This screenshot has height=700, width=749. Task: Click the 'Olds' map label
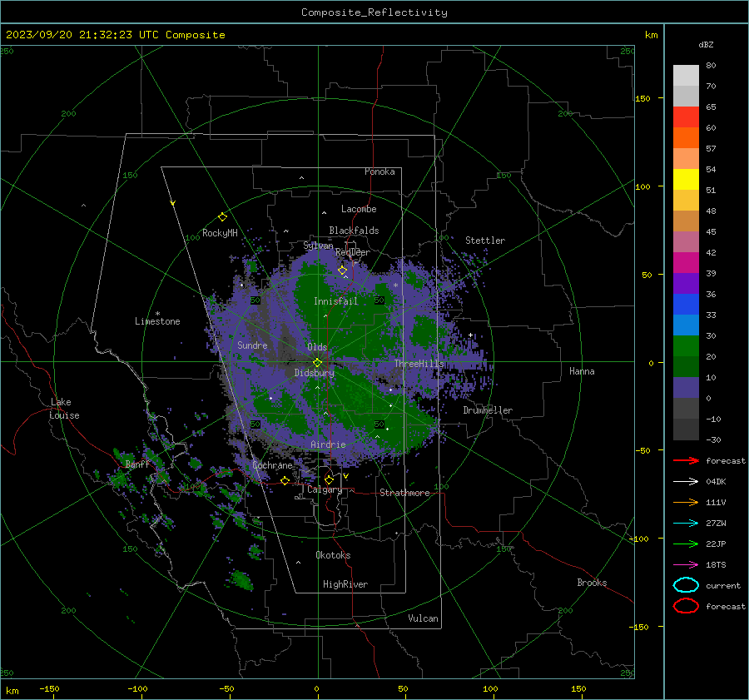click(317, 347)
